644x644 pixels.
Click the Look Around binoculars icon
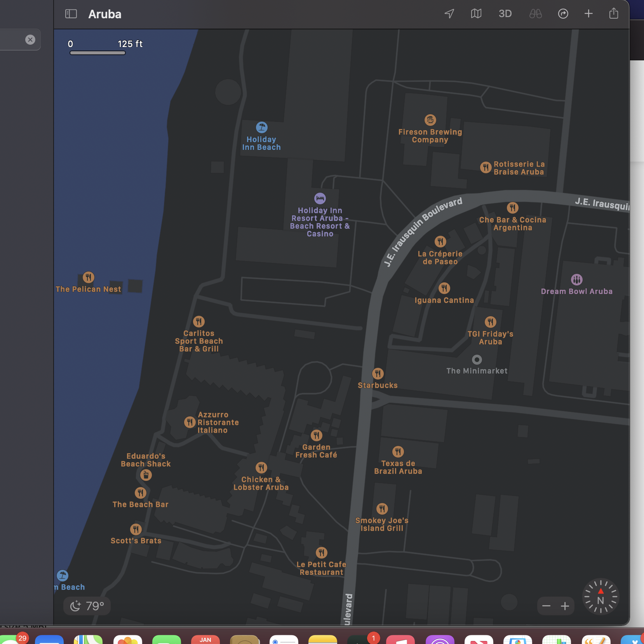coord(536,14)
